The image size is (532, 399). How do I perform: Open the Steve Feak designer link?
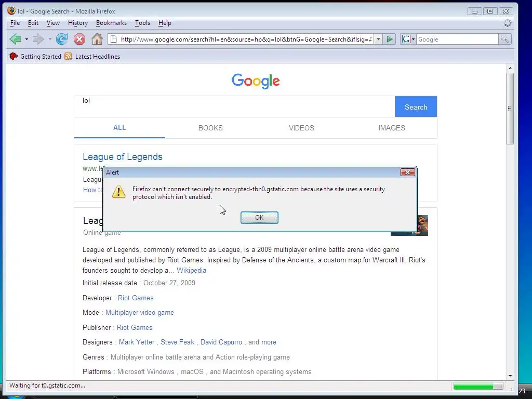tap(178, 342)
